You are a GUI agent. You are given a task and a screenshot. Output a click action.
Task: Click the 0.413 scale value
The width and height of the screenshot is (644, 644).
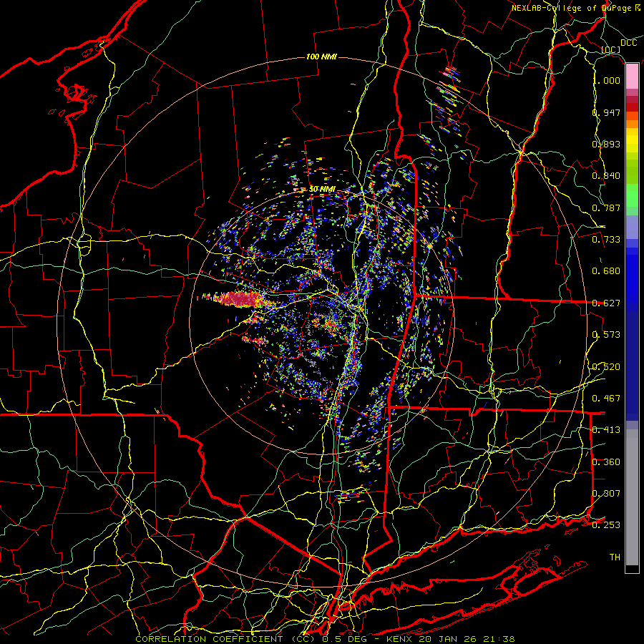(x=606, y=430)
